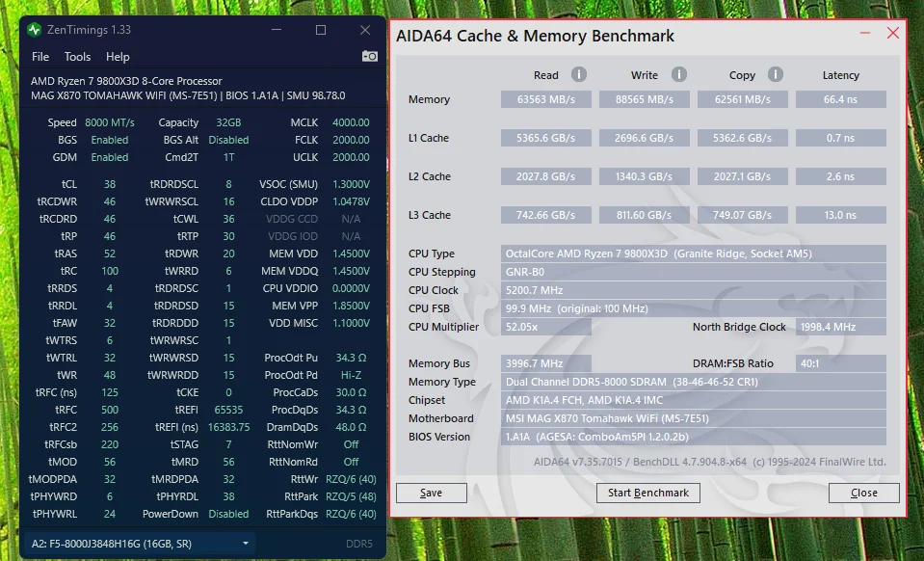Show info for the Write column
The height and width of the screenshot is (561, 924).
coord(679,74)
